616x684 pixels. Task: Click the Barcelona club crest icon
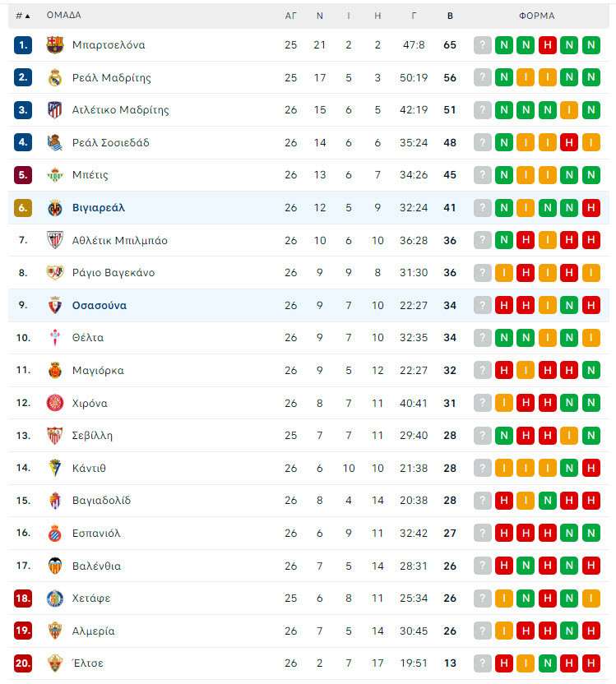[55, 45]
